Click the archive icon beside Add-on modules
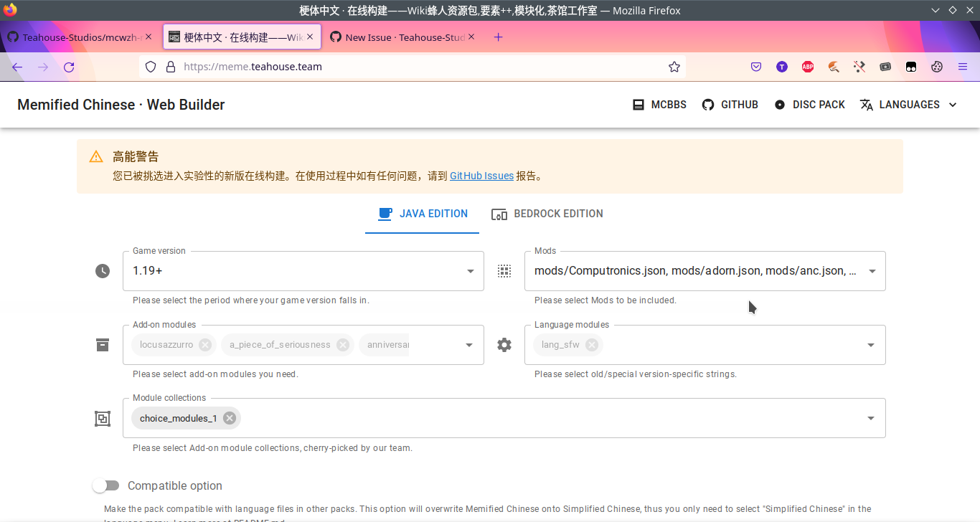The width and height of the screenshot is (980, 522). 102,344
